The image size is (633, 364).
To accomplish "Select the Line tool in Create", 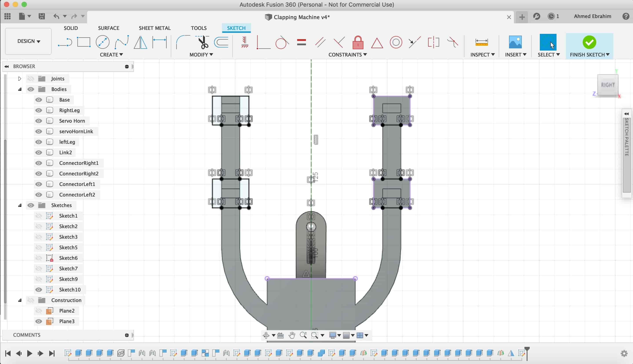I will (65, 42).
